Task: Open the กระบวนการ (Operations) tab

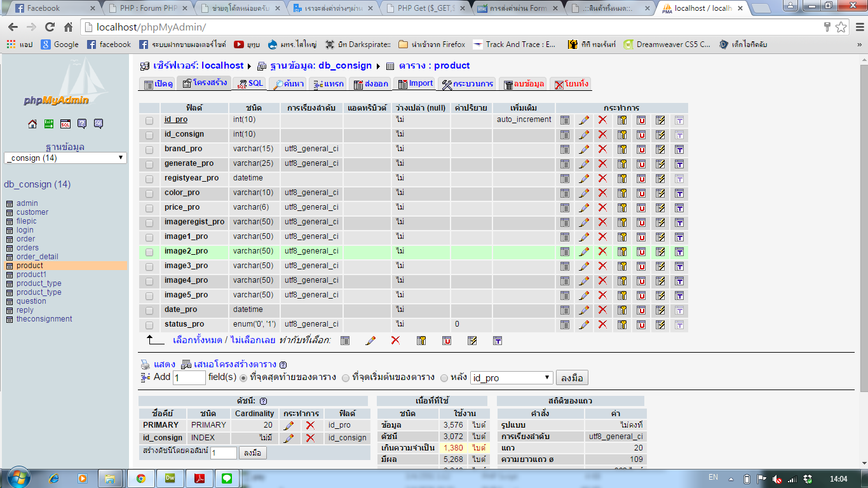Action: [467, 84]
